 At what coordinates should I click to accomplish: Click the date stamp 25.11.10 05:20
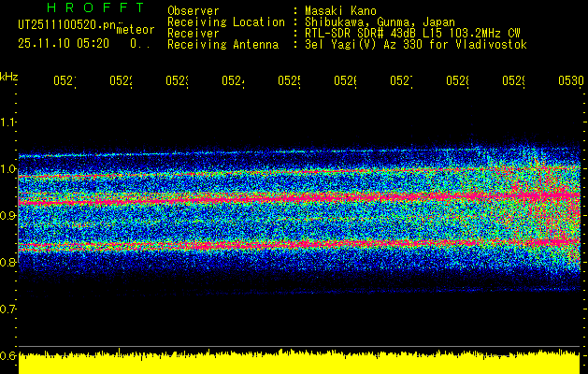(x=64, y=44)
